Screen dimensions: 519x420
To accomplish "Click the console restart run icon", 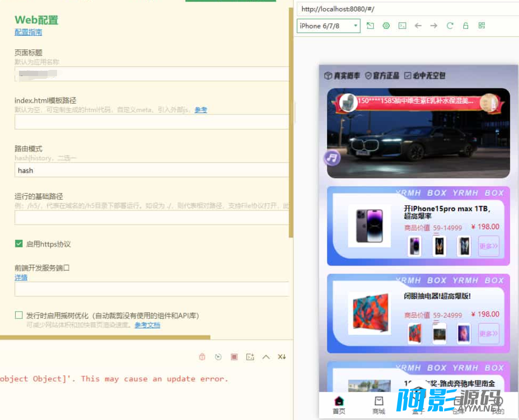I will click(x=218, y=357).
